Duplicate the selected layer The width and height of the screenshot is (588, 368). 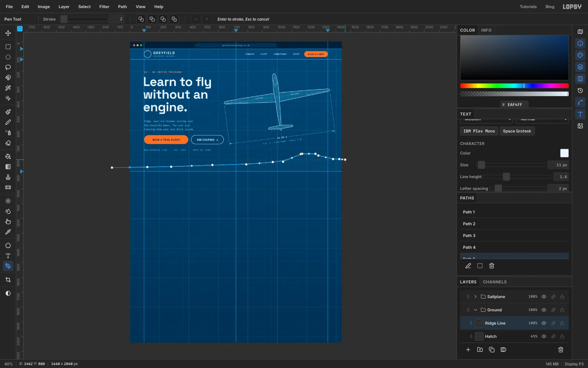click(x=492, y=350)
